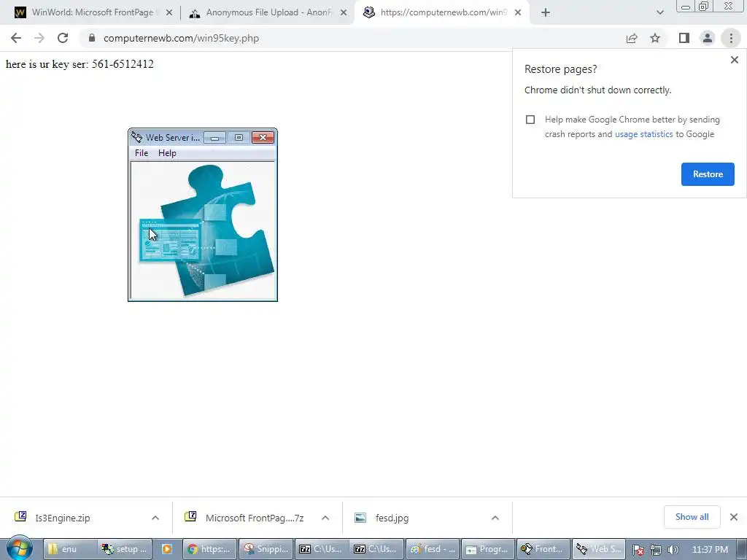Open the Microsoft FrontPag 7z download
747x560 pixels.
tap(255, 518)
